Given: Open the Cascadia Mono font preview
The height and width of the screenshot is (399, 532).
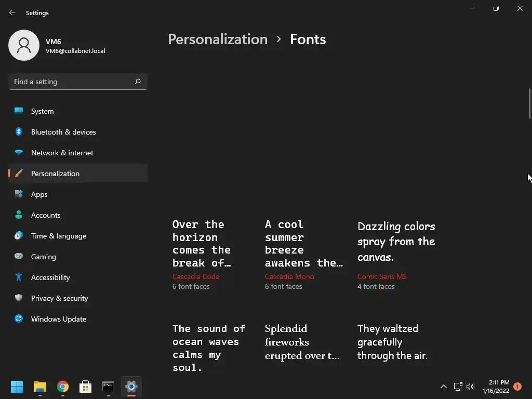Looking at the screenshot, I should click(x=304, y=244).
